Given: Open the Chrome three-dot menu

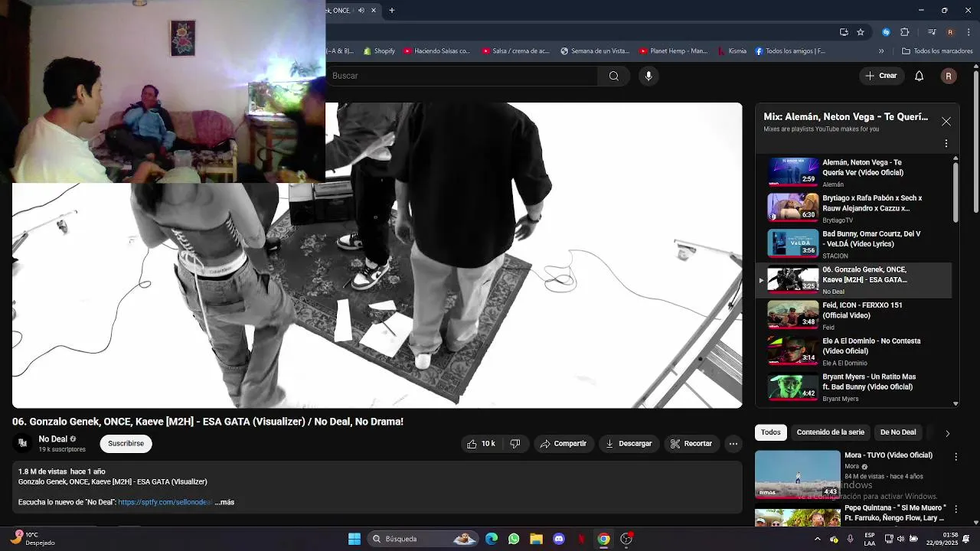Looking at the screenshot, I should point(969,32).
